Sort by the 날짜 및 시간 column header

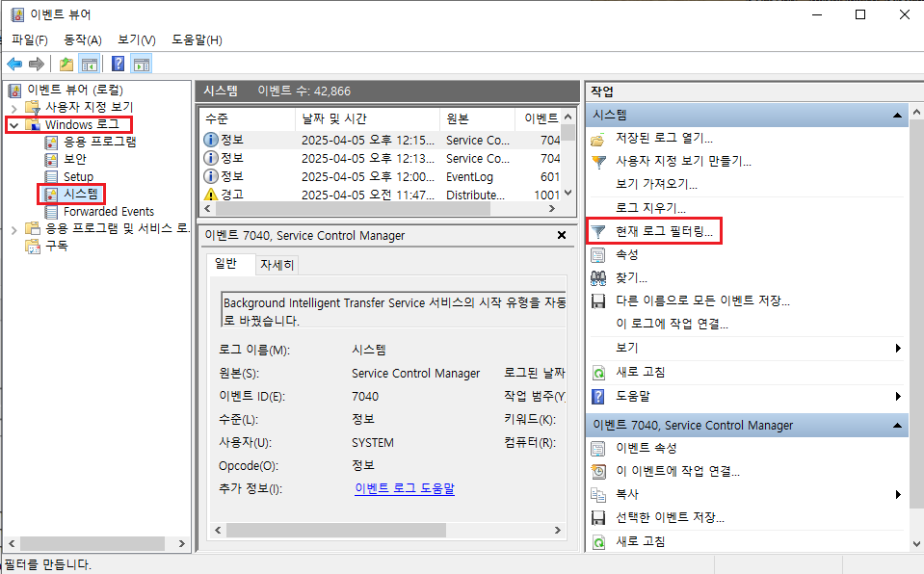(367, 119)
